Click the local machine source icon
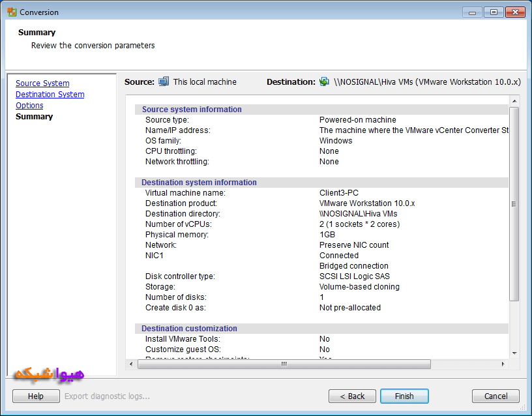This screenshot has width=532, height=416. (164, 82)
